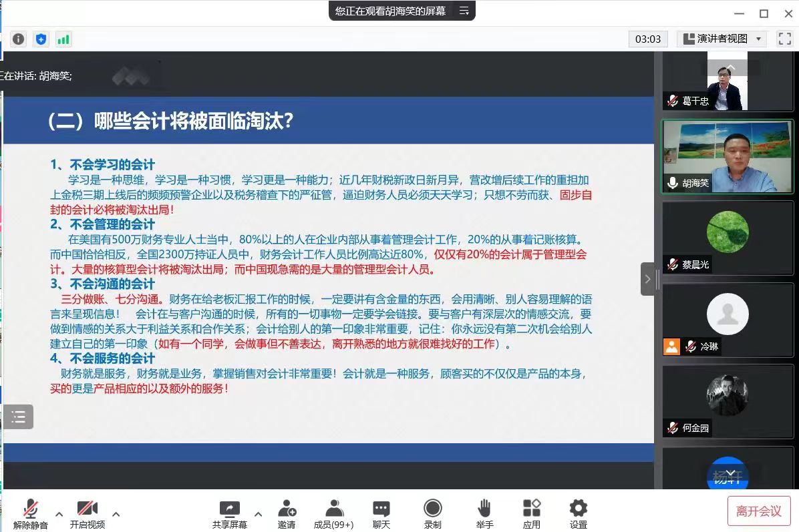Click the 离开会议 leave meeting button
Screen dimensions: 799x532
coord(758,511)
